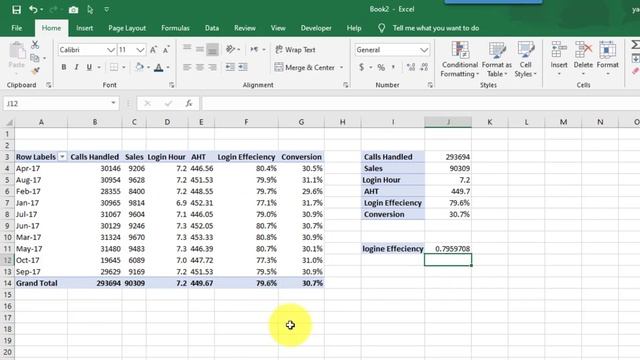Align cell text to the left
This screenshot has width=640, height=360.
pos(187,67)
